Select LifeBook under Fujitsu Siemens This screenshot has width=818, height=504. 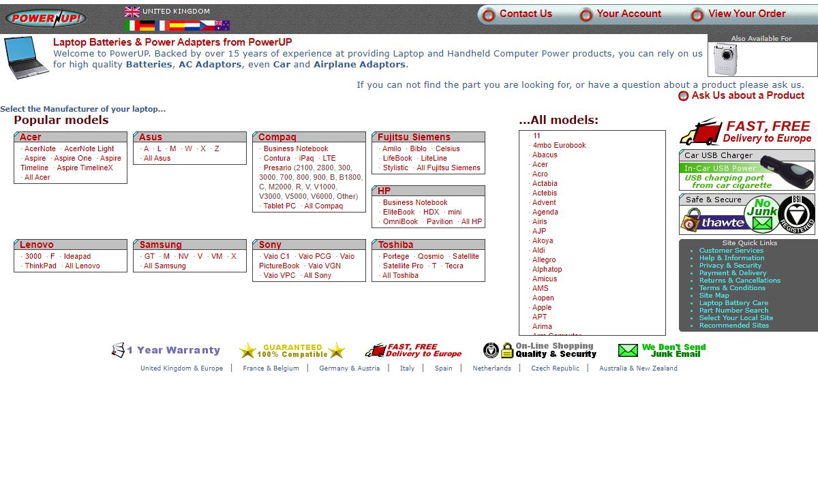tap(397, 158)
